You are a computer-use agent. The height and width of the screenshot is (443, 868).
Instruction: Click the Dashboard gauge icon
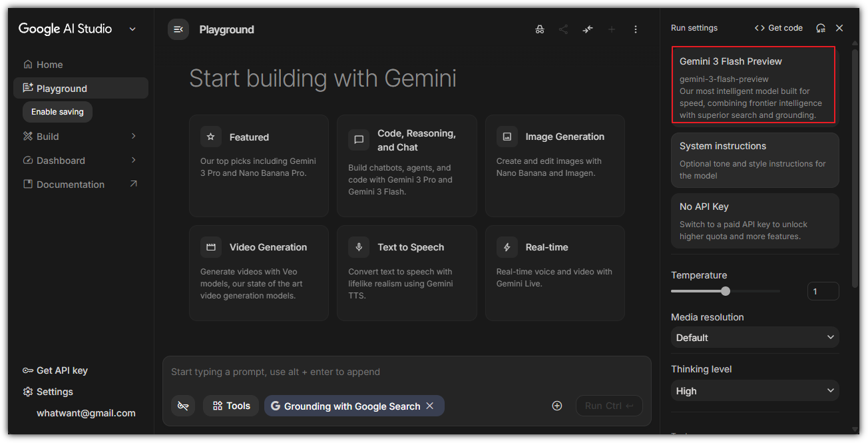[x=28, y=161]
